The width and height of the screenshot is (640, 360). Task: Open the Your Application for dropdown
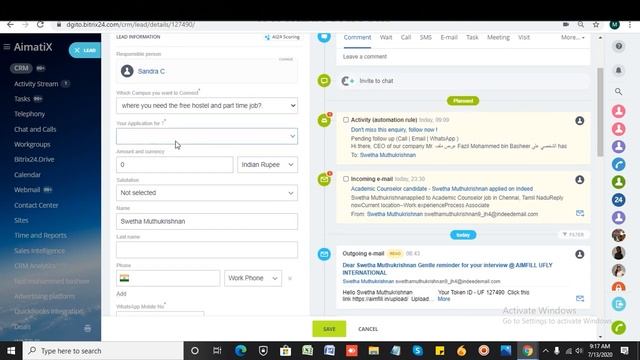pos(207,136)
